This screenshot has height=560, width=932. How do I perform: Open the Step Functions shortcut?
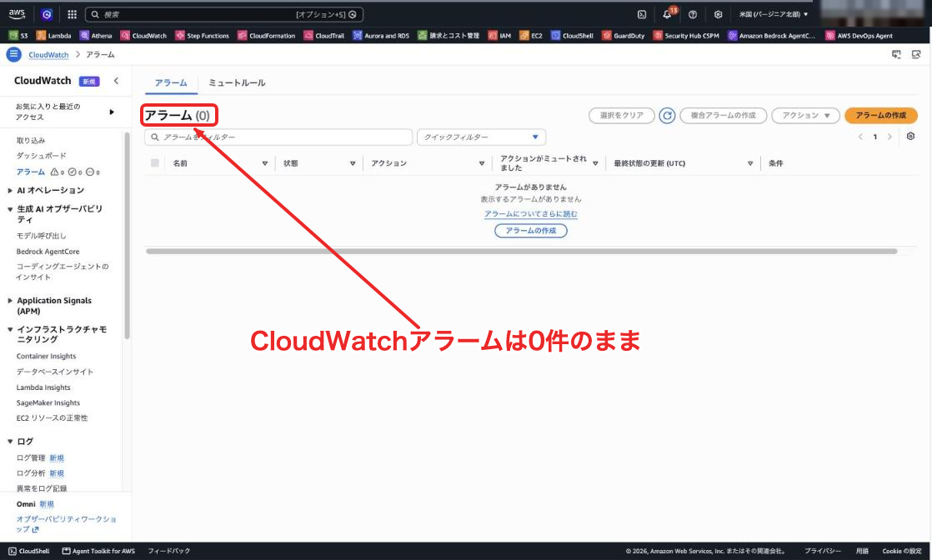pyautogui.click(x=202, y=36)
